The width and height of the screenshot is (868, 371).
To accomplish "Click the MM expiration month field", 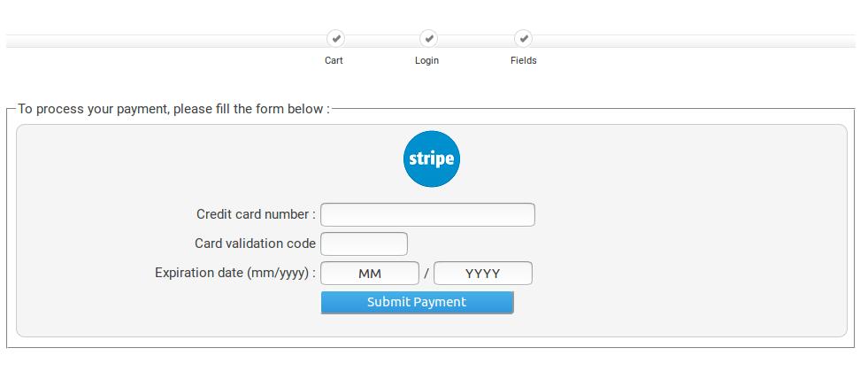I will pyautogui.click(x=369, y=274).
